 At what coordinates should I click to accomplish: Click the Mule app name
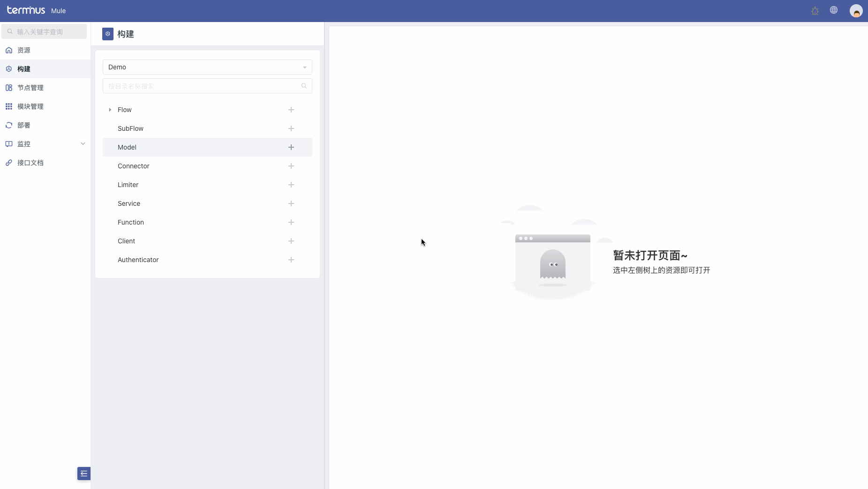(58, 11)
